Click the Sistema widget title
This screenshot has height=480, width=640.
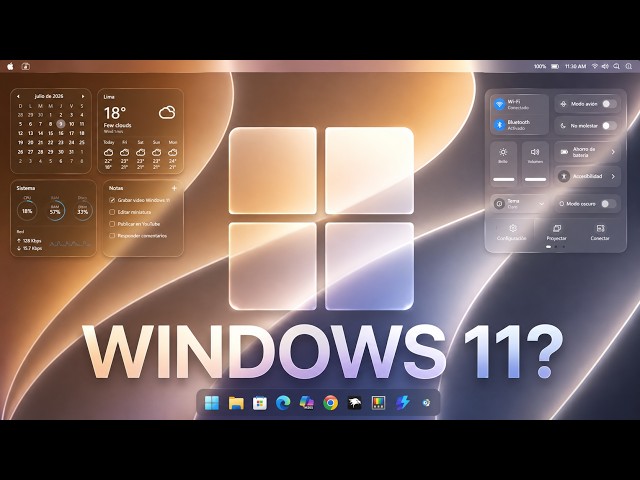[x=26, y=188]
